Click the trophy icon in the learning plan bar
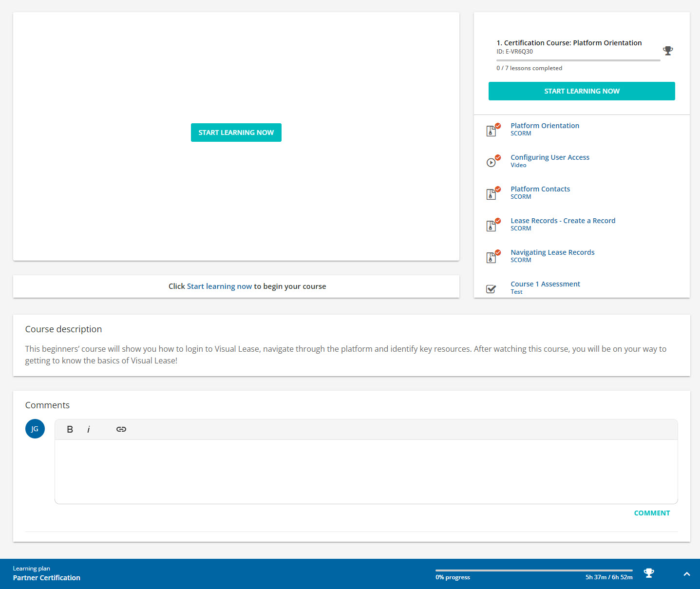The image size is (700, 589). (x=649, y=573)
